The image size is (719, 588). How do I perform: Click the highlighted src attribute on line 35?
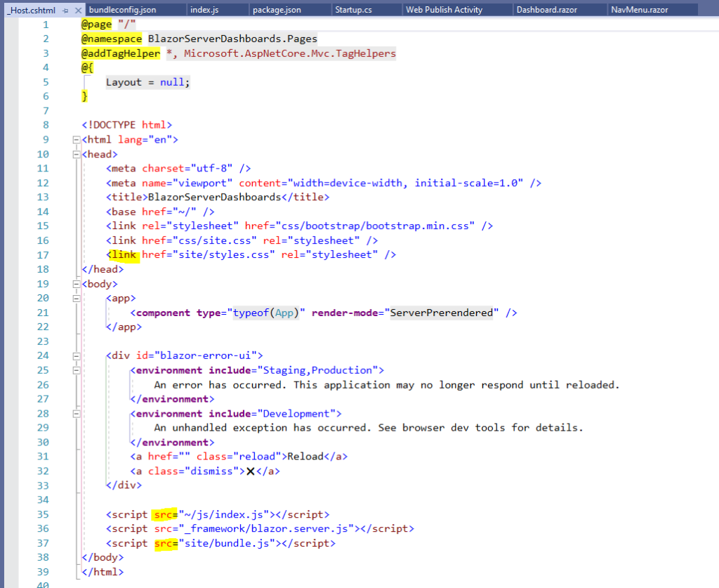(x=165, y=514)
